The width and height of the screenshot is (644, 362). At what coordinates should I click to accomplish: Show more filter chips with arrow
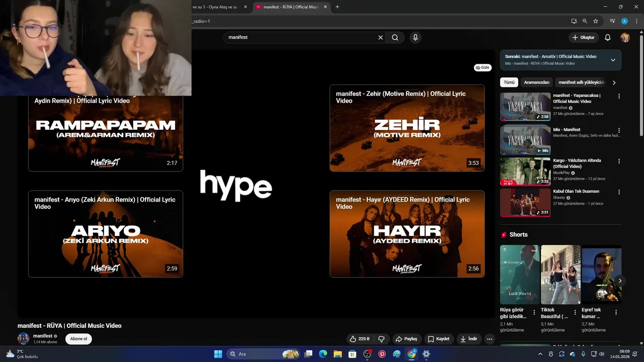[614, 82]
